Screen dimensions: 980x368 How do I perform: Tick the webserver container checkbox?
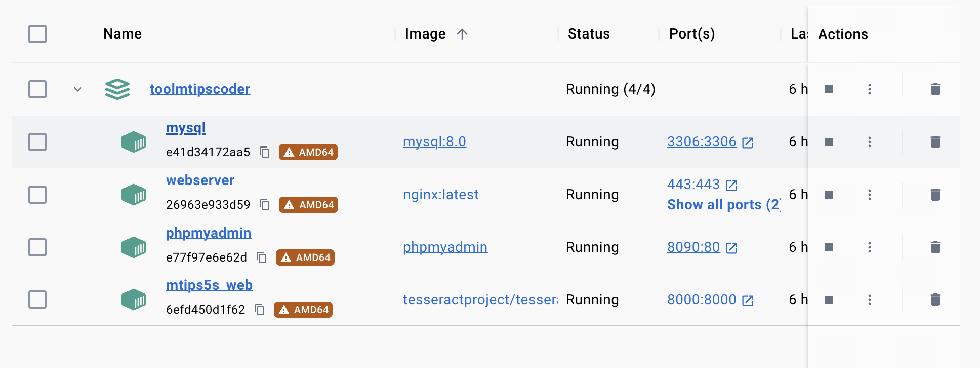click(x=37, y=195)
